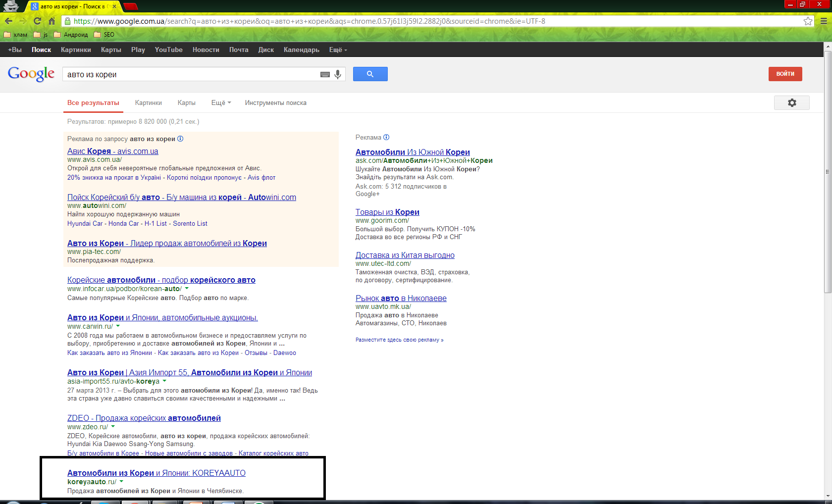Click the red Войти button
The image size is (832, 504).
click(785, 74)
